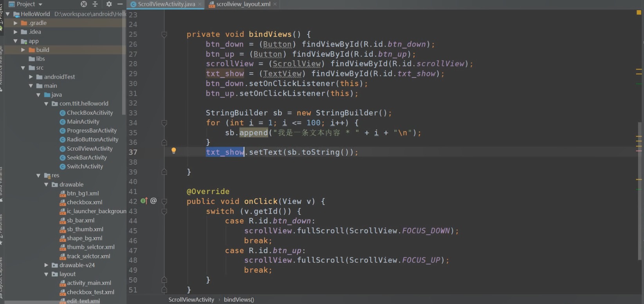Viewport: 644px width, 304px height.
Task: Open checkbox.xml drawable file
Action: [x=85, y=203]
